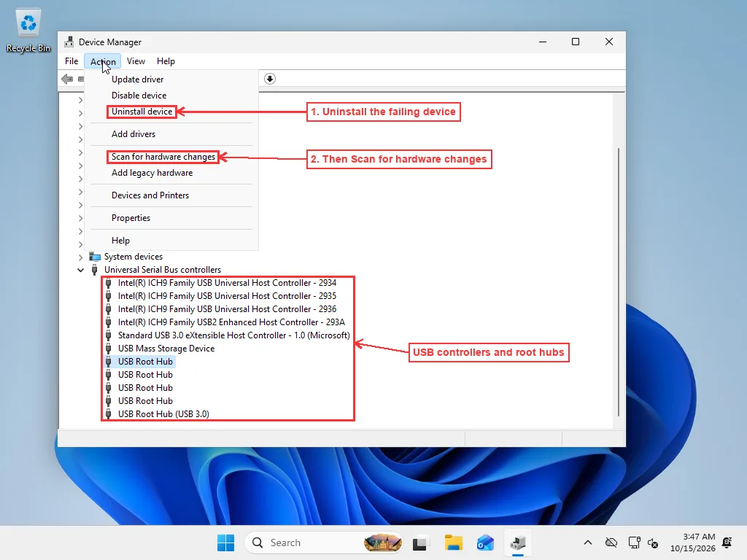The height and width of the screenshot is (560, 747).
Task: Select USB Root Hub (USB 3.0)
Action: pos(163,414)
